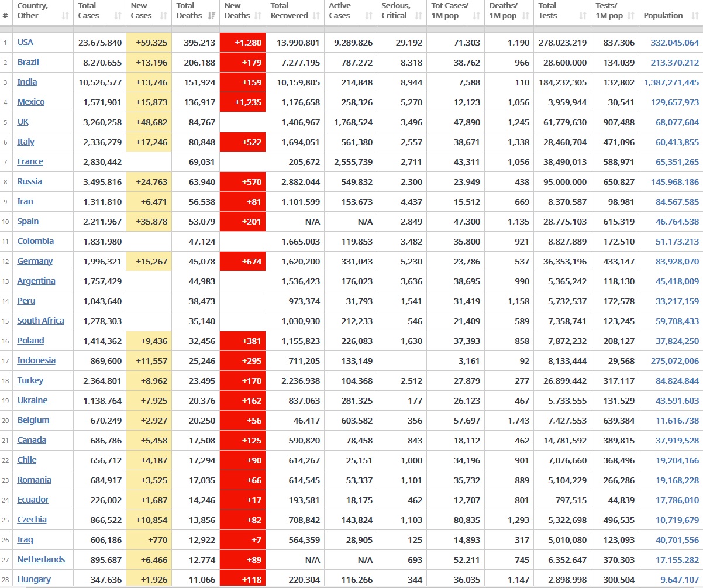
Task: Sort by Tot Cases/1M pop arrows
Action: pyautogui.click(x=477, y=16)
